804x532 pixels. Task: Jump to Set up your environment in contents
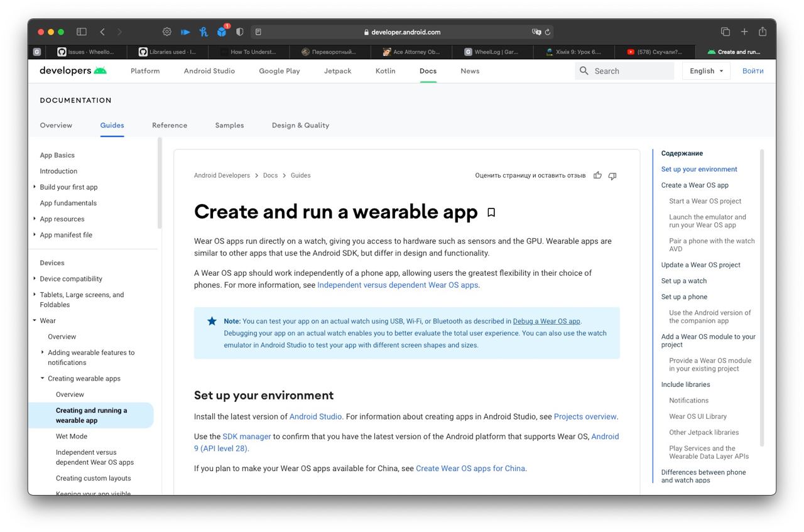(699, 169)
